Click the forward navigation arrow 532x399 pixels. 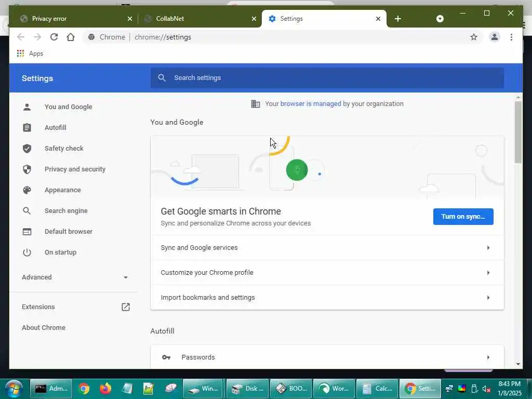pyautogui.click(x=37, y=37)
